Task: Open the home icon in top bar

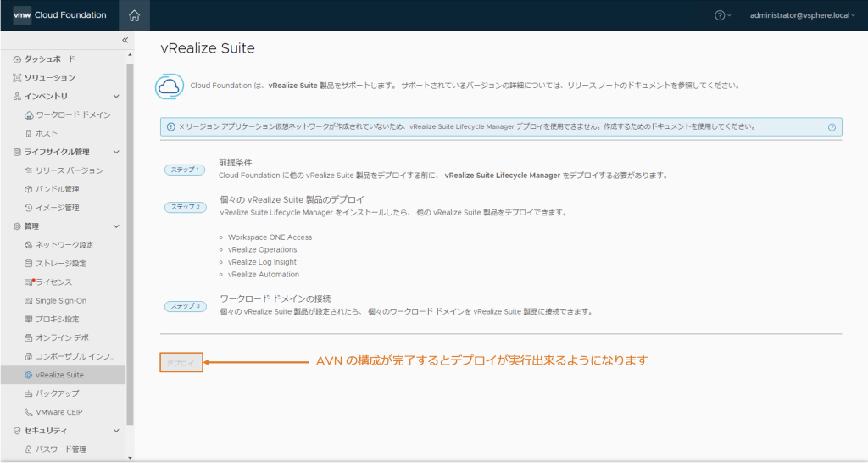Action: click(134, 15)
